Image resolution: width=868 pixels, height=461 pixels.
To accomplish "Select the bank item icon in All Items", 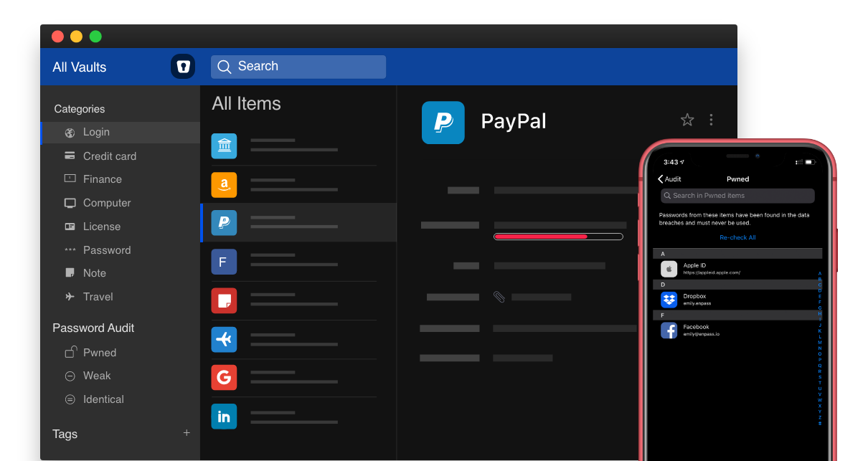I will pyautogui.click(x=224, y=146).
